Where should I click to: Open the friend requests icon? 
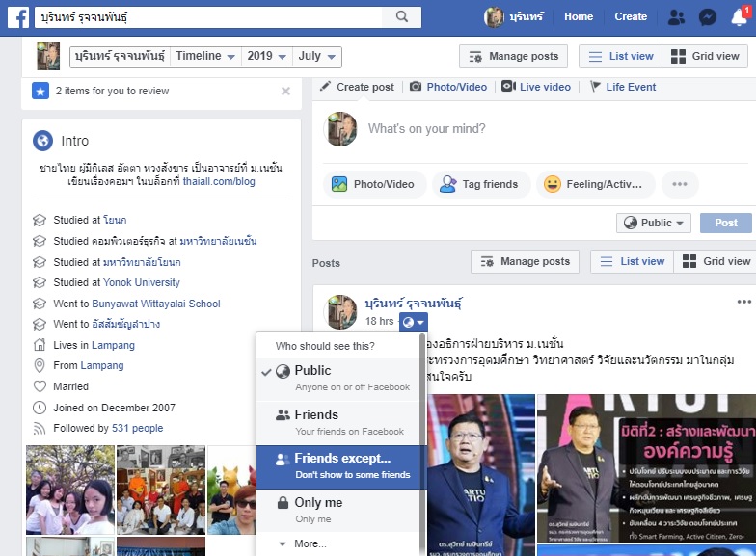tap(675, 17)
